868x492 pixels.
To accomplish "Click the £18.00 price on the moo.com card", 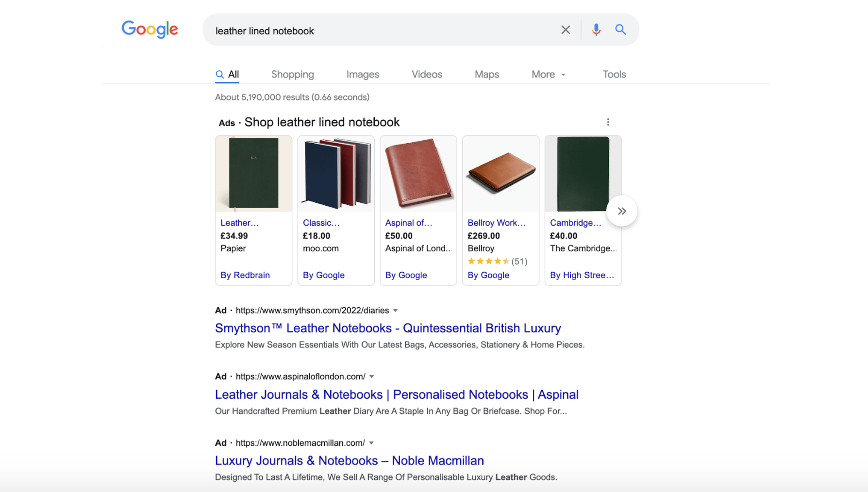I will (317, 236).
